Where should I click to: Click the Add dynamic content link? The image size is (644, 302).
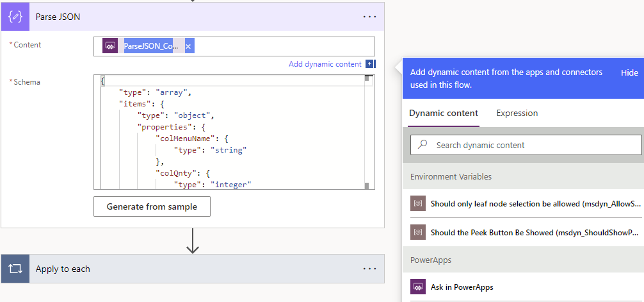click(325, 64)
